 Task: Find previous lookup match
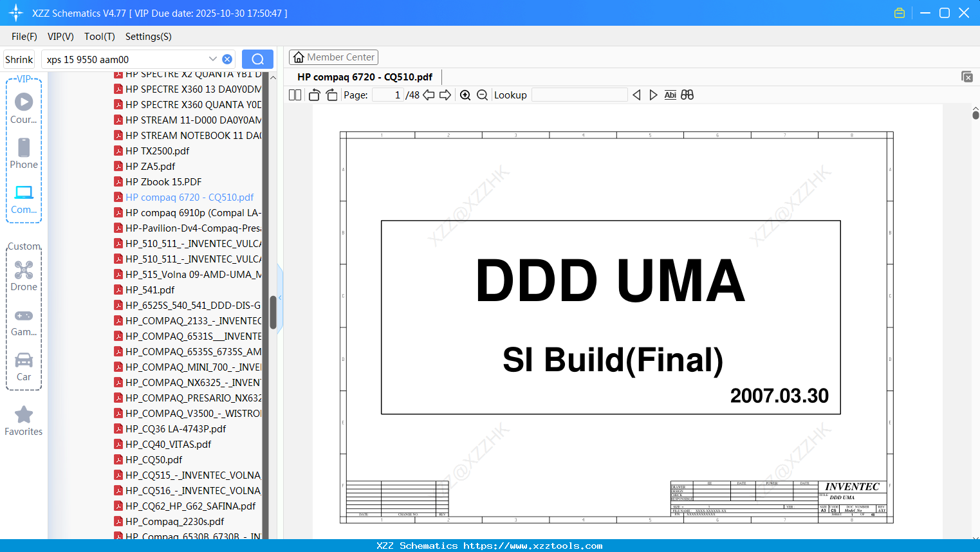(636, 95)
